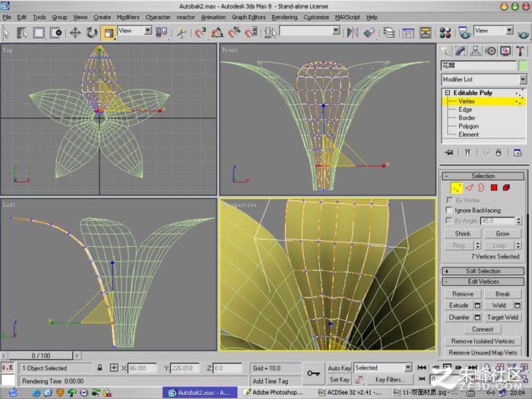Click the Grow selection button
Screen dimensions: 532x399
pos(502,233)
